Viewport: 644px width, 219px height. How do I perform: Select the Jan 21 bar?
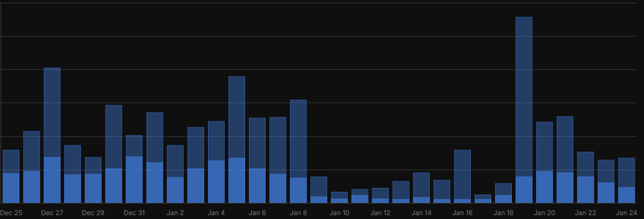point(565,160)
